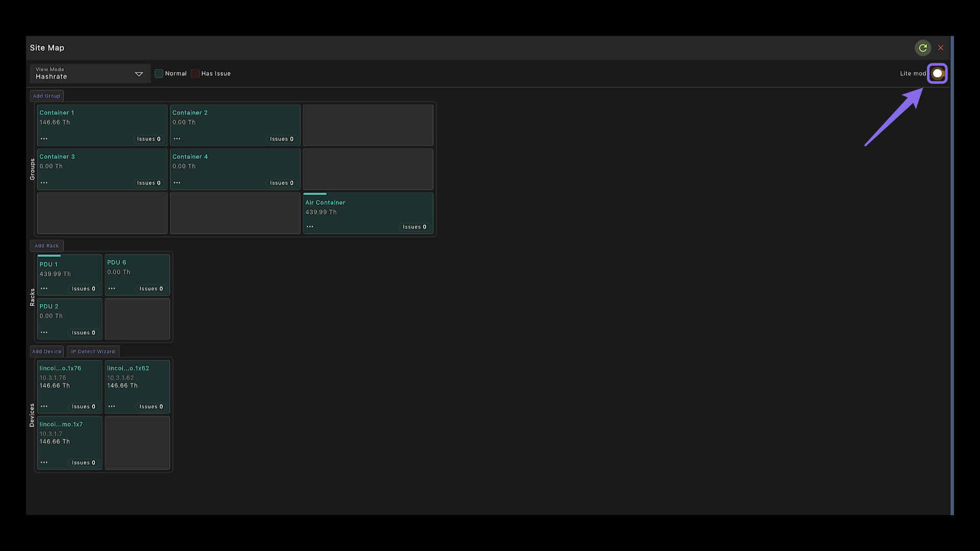Screen dimensions: 980x551
Task: Click the 146.66 Th value on Container 1
Action: coord(55,122)
